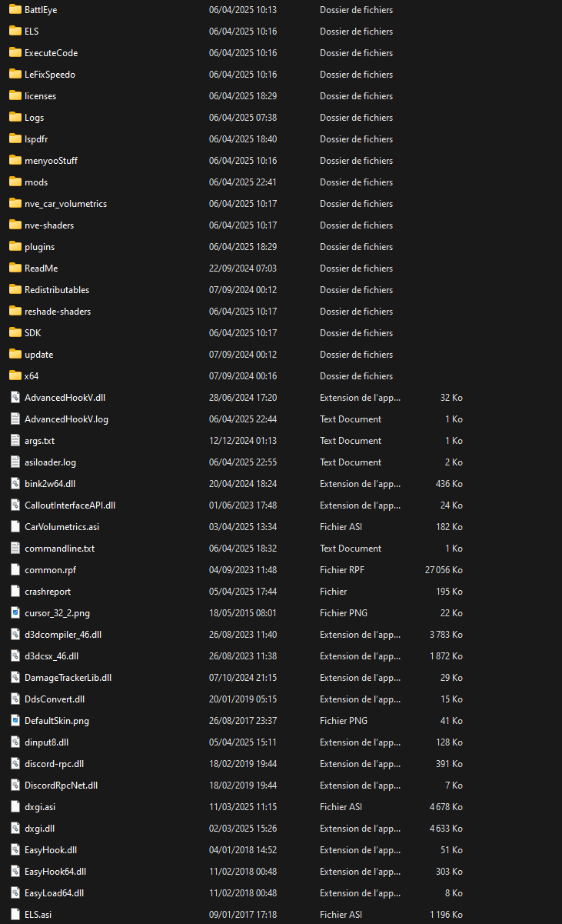562x924 pixels.
Task: Click the common.rpf file icon
Action: [x=15, y=570]
